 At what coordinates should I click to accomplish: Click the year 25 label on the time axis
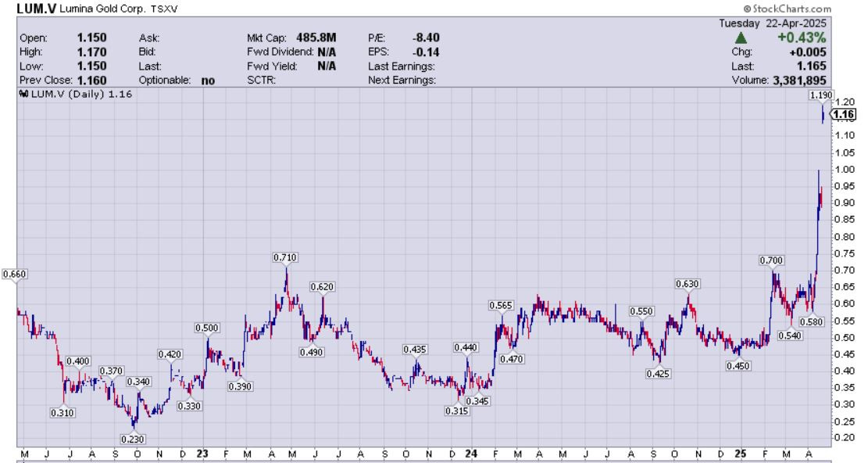pyautogui.click(x=740, y=454)
